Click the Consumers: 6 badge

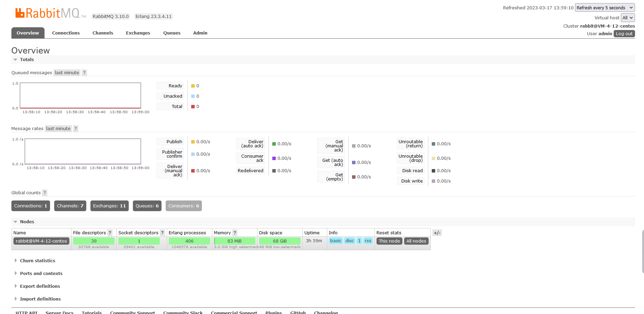184,206
